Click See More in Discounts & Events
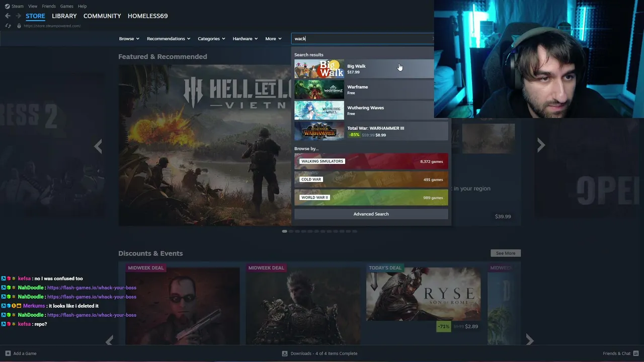Viewport: 644px width, 362px height. (506, 253)
